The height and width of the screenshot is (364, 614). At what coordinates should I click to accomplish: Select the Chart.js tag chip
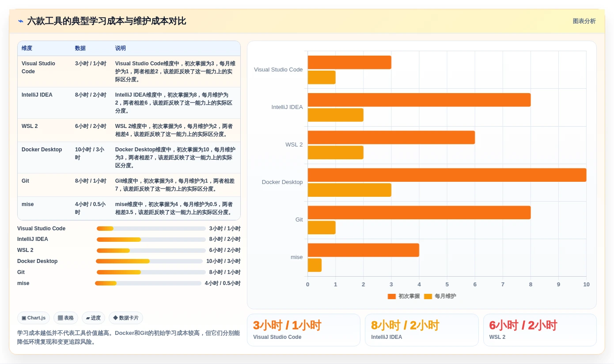tap(34, 318)
